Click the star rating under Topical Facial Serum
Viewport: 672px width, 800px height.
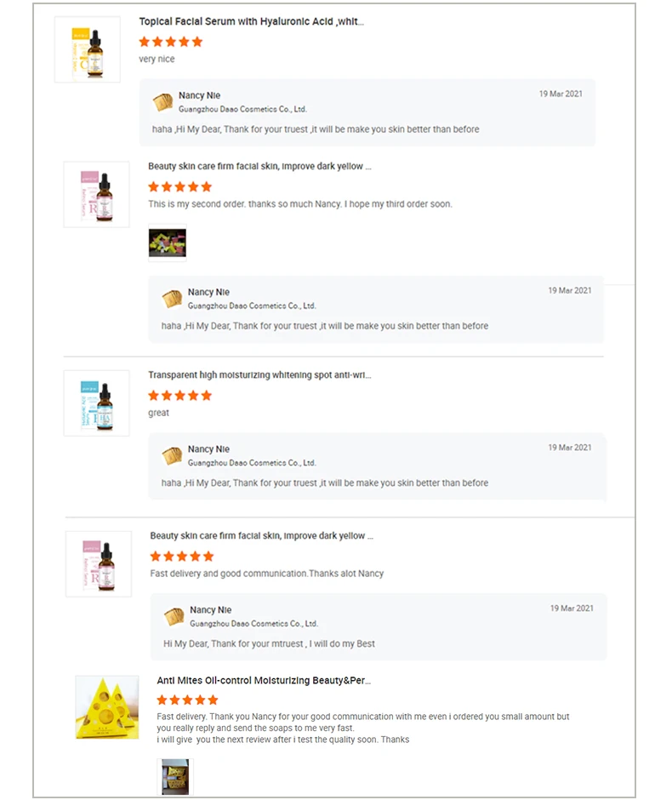pos(171,42)
